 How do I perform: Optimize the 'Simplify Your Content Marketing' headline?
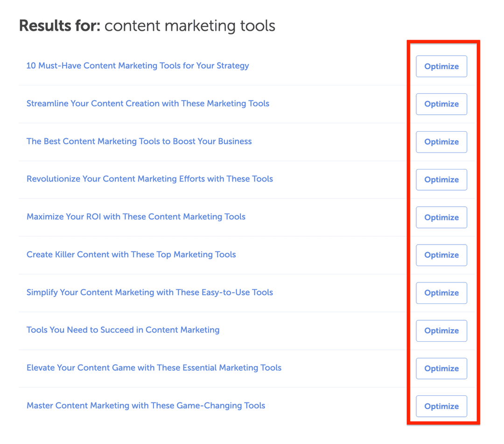441,293
